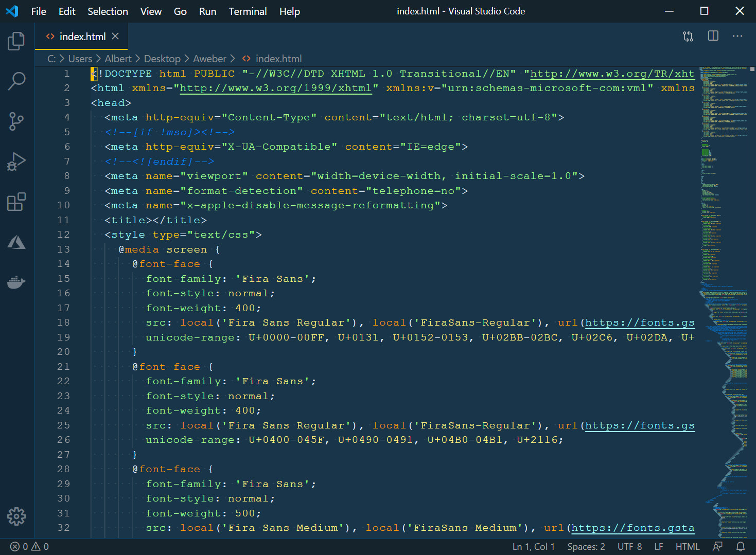Click line number 13 in the gutter
Image resolution: width=756 pixels, height=555 pixels.
click(x=63, y=249)
